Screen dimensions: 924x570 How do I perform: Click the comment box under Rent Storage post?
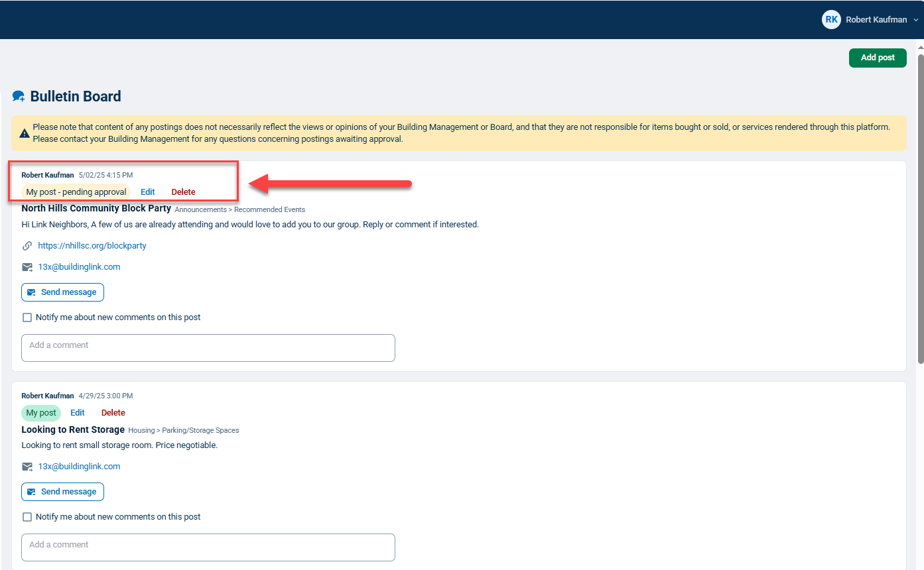(208, 547)
